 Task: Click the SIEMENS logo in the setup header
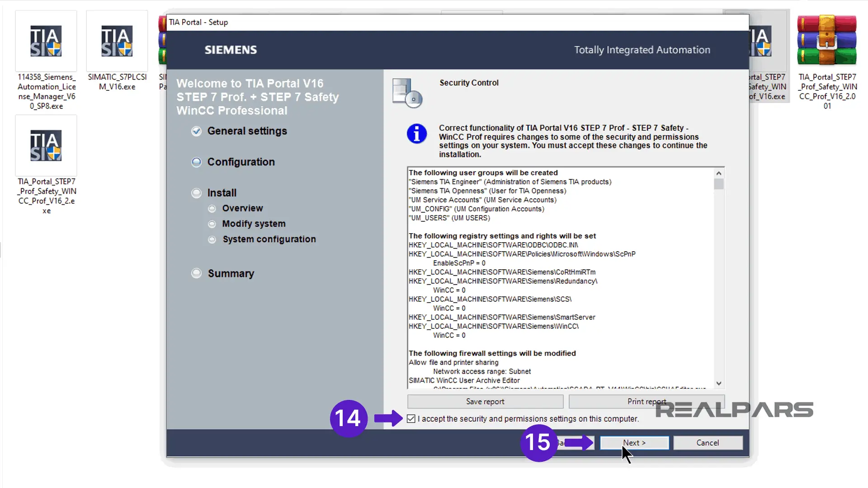(230, 50)
